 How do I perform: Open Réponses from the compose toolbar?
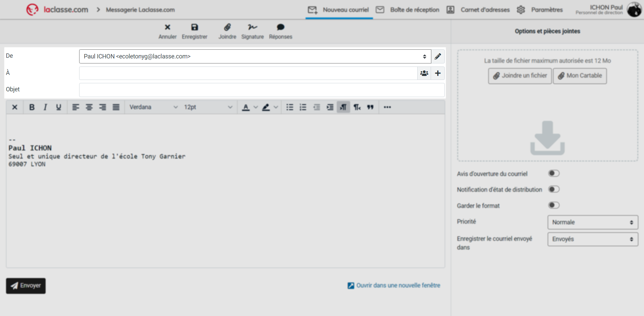coord(280,31)
